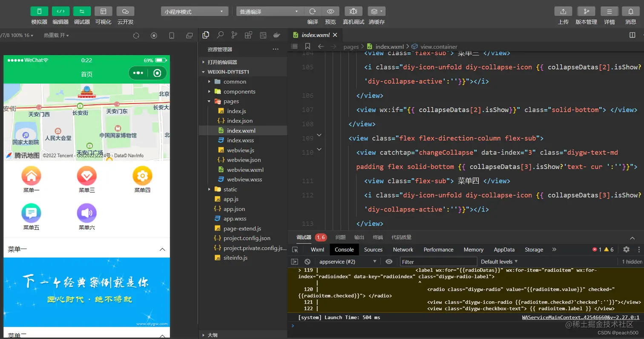Image resolution: width=644 pixels, height=339 pixels.
Task: Open the clear cache layers dropdown (清缓存)
Action: pos(377,12)
